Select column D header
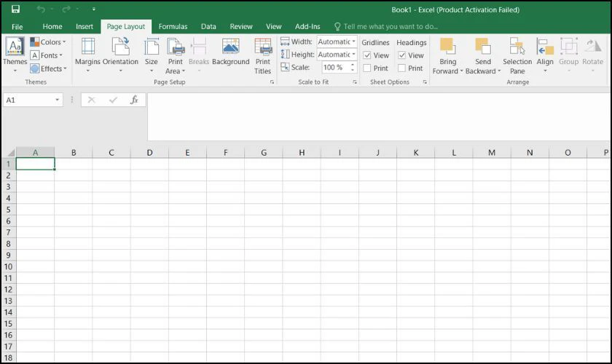612x364 pixels. (x=149, y=153)
